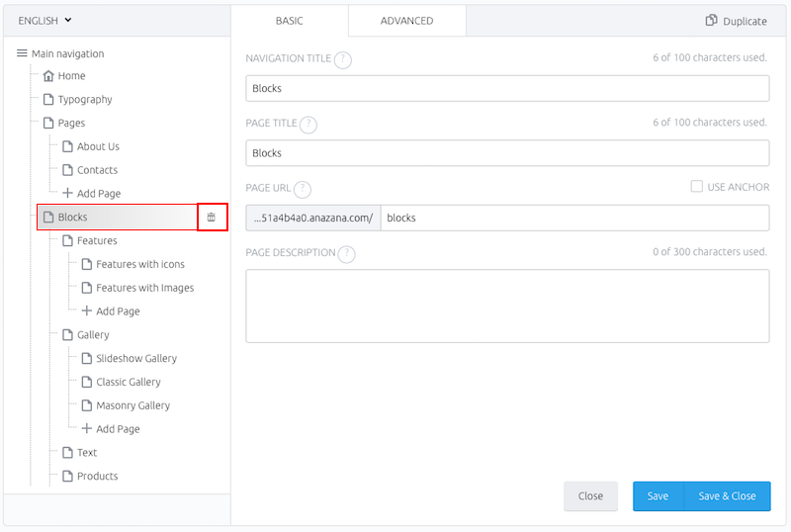Click the help icon next to Navigation Title
Viewport: 791px width, 532px height.
coord(343,59)
